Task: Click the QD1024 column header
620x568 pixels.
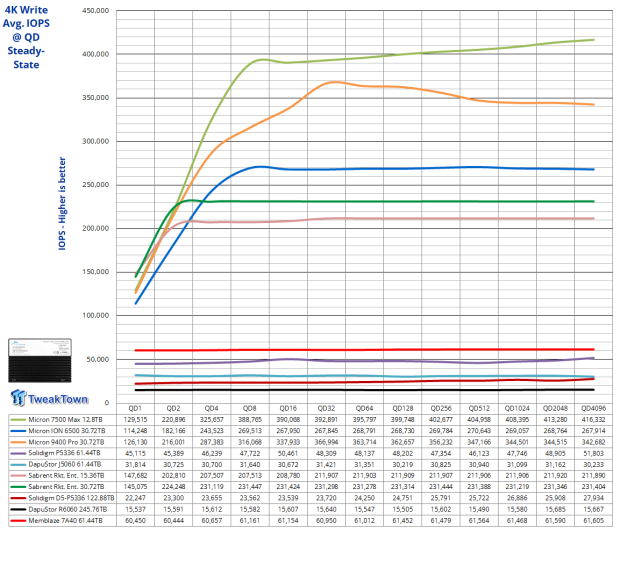Action: 517,408
